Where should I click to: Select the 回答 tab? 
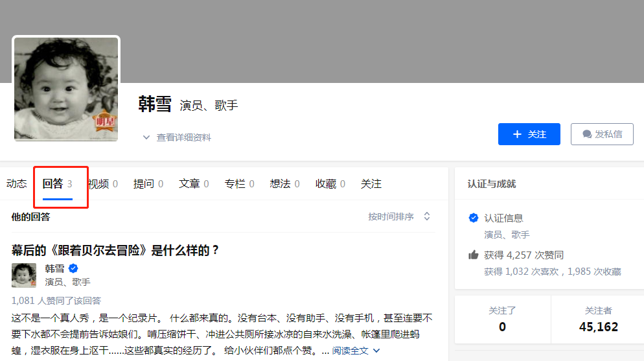[57, 184]
